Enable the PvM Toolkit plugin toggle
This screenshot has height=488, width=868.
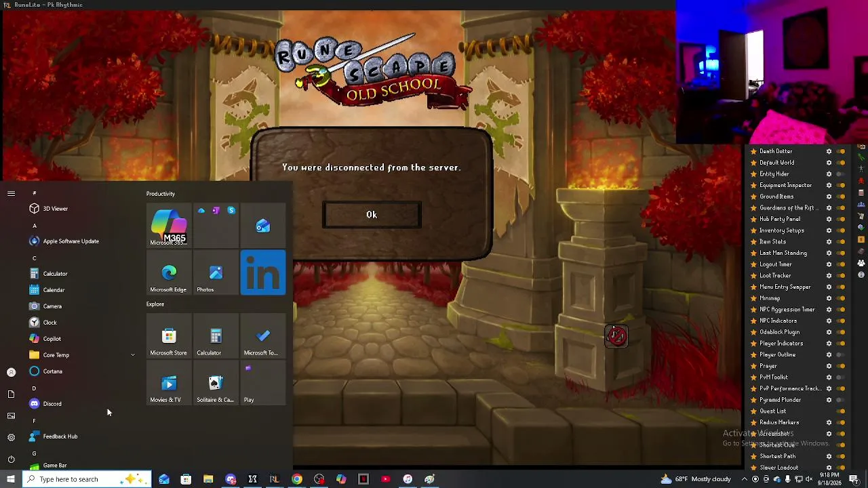[x=842, y=378]
